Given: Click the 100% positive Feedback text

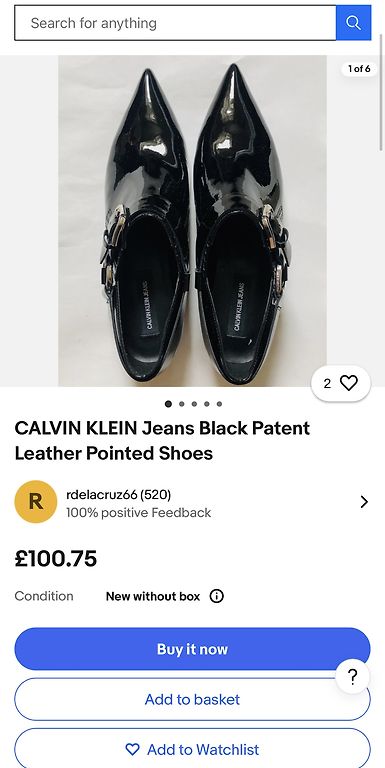Looking at the screenshot, I should pyautogui.click(x=139, y=513).
